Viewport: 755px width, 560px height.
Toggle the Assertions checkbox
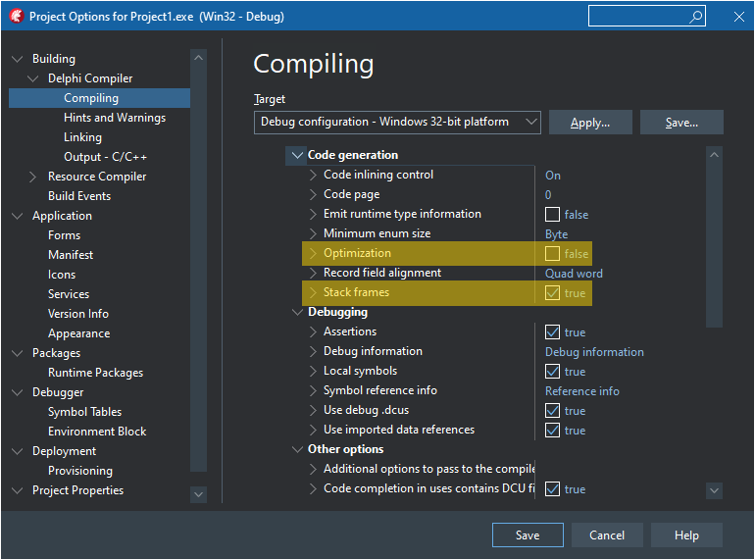pos(553,331)
